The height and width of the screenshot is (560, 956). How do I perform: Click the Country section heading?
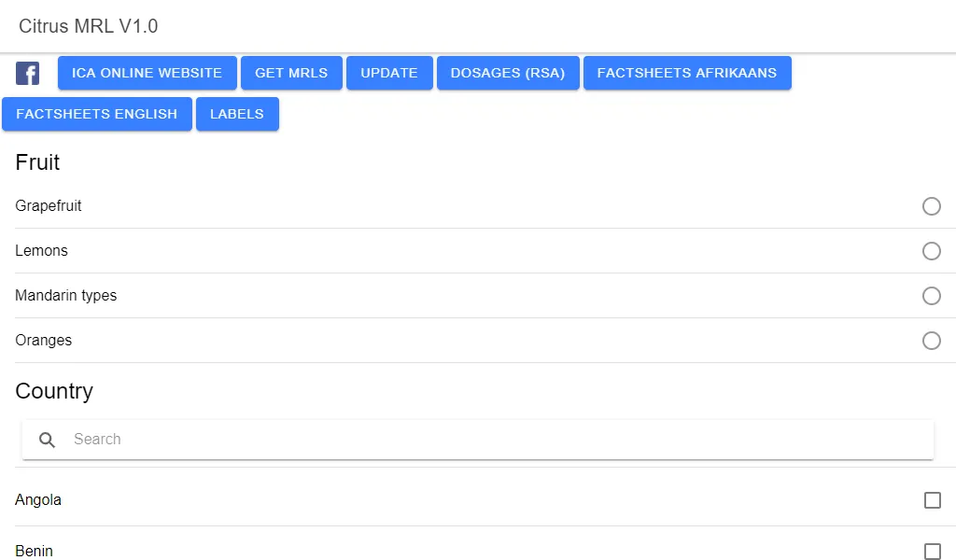pos(54,391)
